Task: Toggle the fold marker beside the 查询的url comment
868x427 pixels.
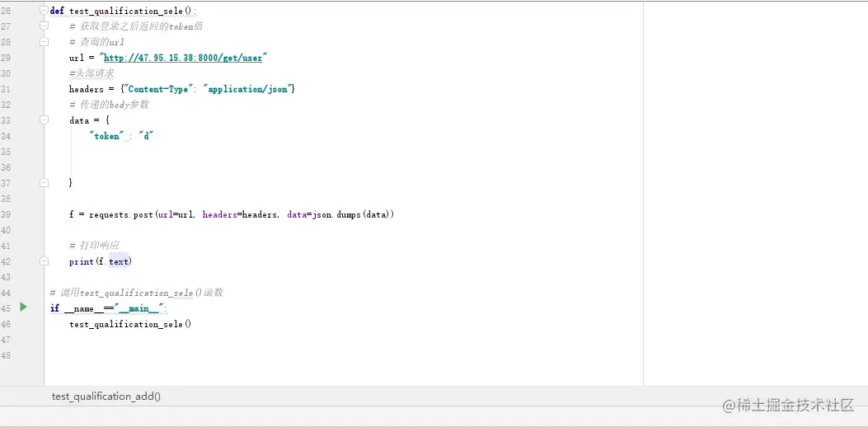Action: (45, 41)
